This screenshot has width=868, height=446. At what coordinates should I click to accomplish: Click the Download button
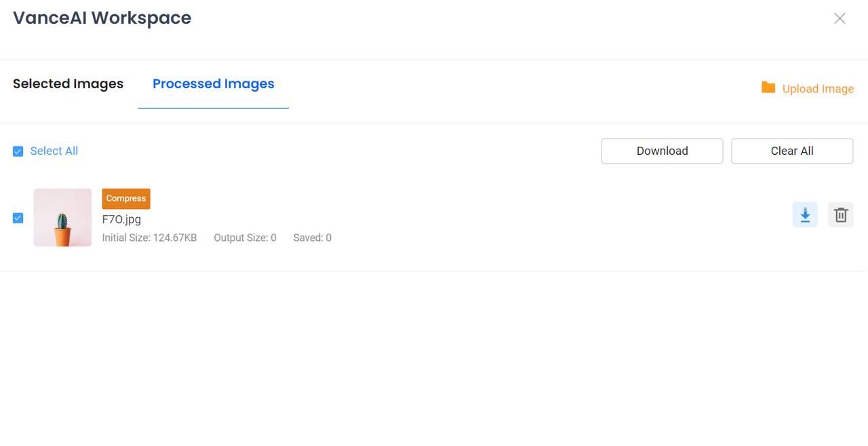pos(662,151)
